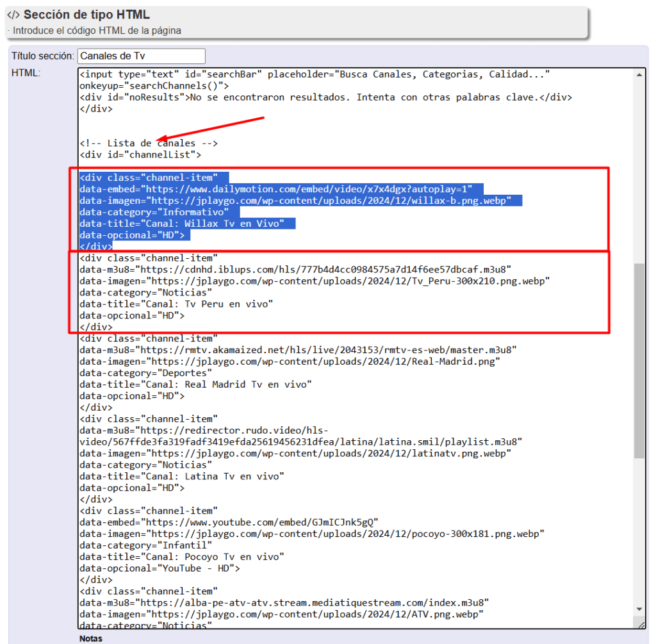Click data-title "Canal: Willax Tv en Vivo"
The height and width of the screenshot is (644, 656).
click(x=182, y=224)
